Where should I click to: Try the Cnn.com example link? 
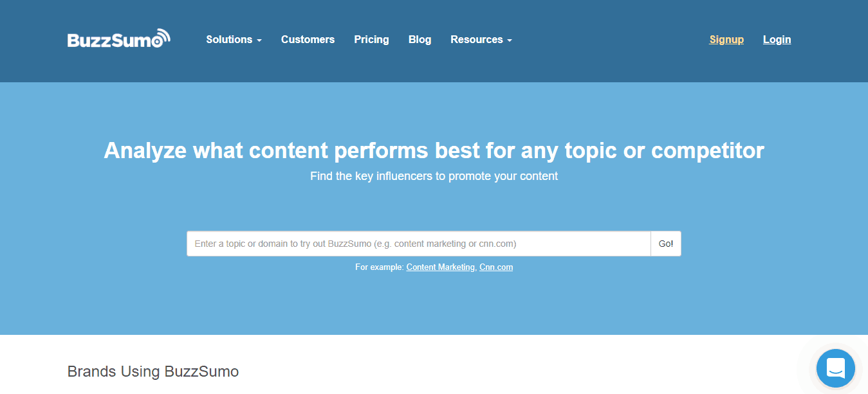pyautogui.click(x=496, y=267)
